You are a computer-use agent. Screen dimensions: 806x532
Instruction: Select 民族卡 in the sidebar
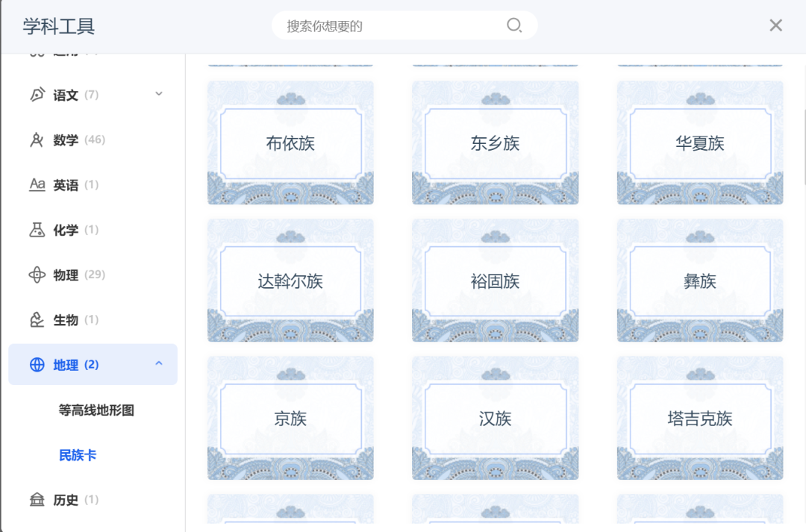(78, 454)
